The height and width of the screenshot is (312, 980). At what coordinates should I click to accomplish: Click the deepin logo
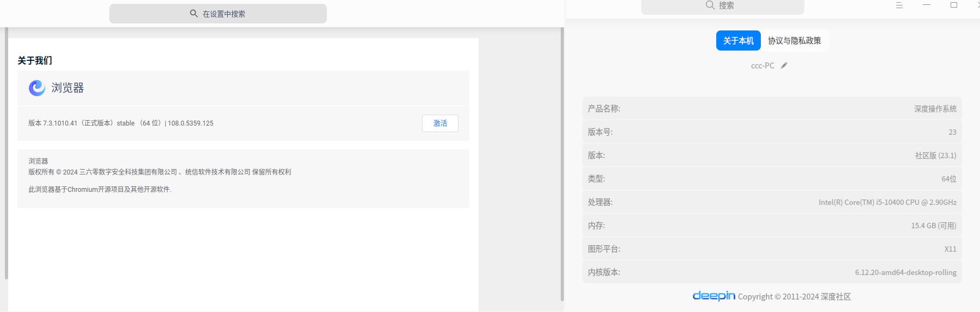coord(714,296)
